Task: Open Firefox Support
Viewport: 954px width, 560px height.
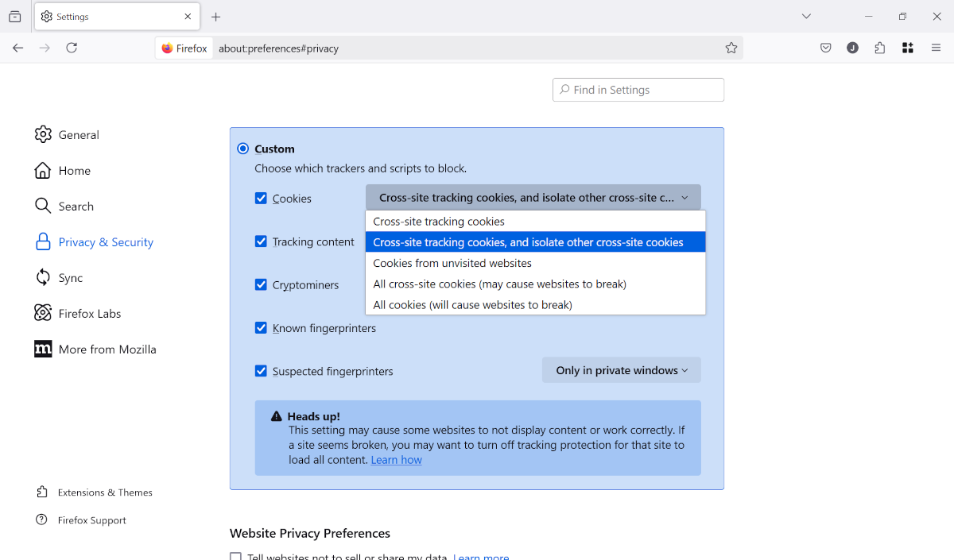Action: click(91, 519)
